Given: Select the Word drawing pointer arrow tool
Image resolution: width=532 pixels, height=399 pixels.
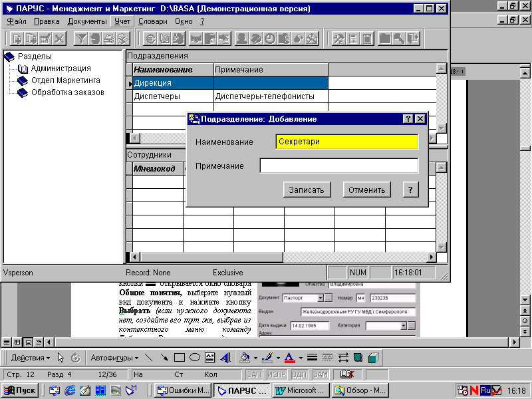Looking at the screenshot, I should pyautogui.click(x=61, y=358).
